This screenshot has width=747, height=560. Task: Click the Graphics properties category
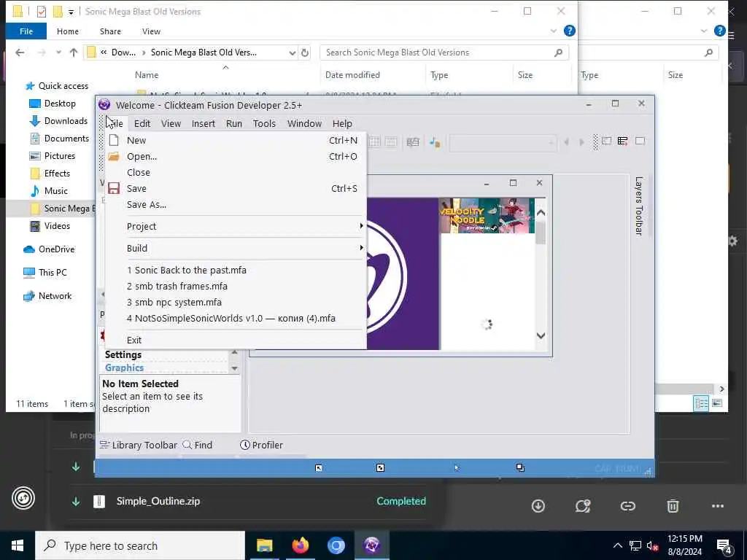point(124,367)
